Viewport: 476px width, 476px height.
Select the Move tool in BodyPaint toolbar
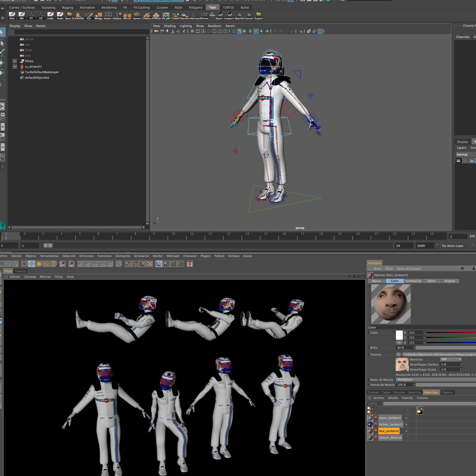32,264
